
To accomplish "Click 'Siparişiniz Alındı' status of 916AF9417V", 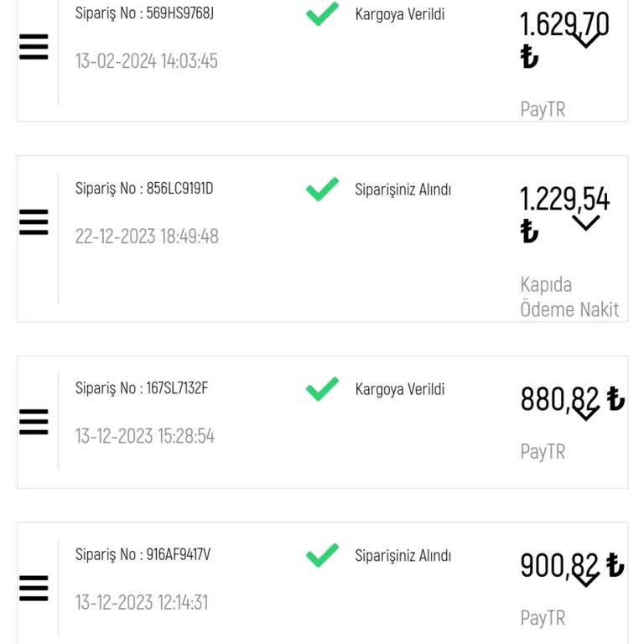I will pos(403,555).
